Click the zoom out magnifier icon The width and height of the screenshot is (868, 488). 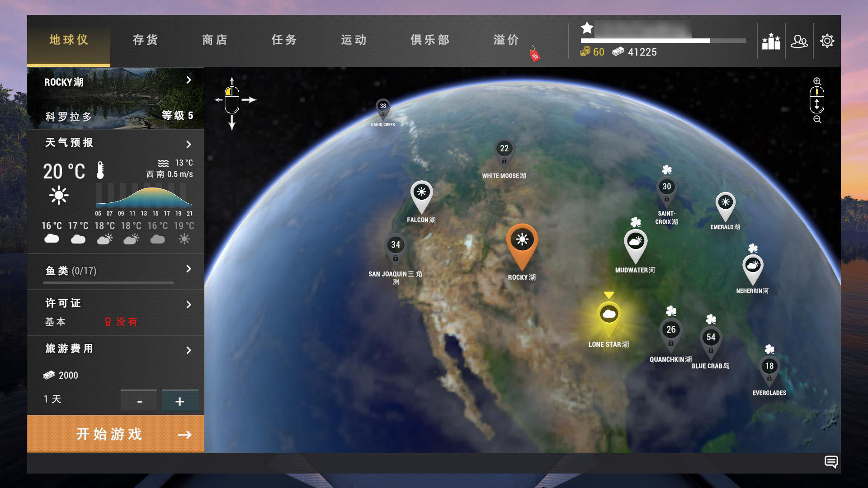(817, 119)
